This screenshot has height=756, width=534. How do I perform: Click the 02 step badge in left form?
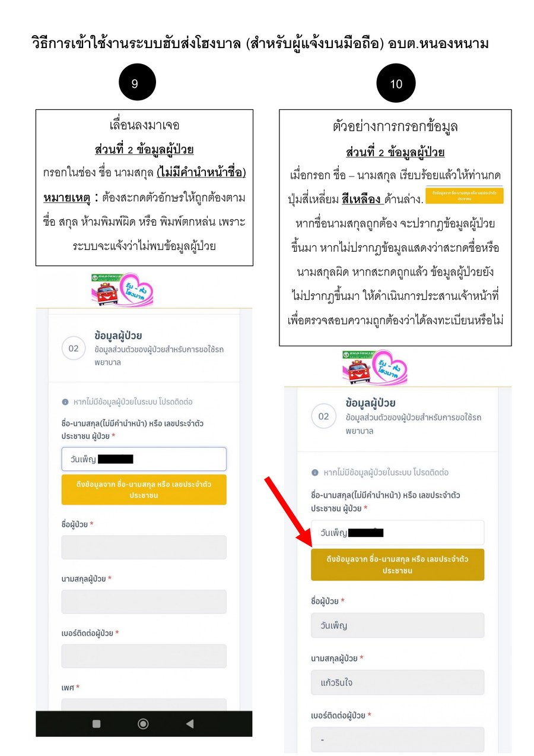pos(73,349)
